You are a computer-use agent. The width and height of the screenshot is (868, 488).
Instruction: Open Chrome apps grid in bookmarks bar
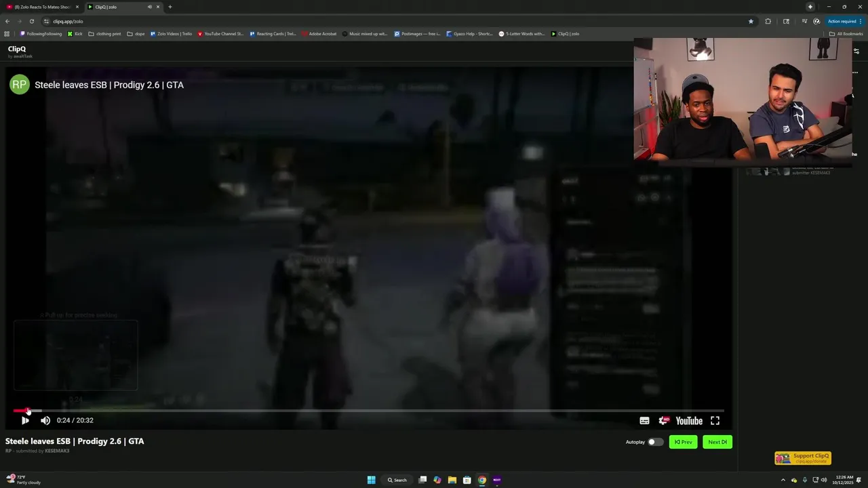click(x=7, y=34)
